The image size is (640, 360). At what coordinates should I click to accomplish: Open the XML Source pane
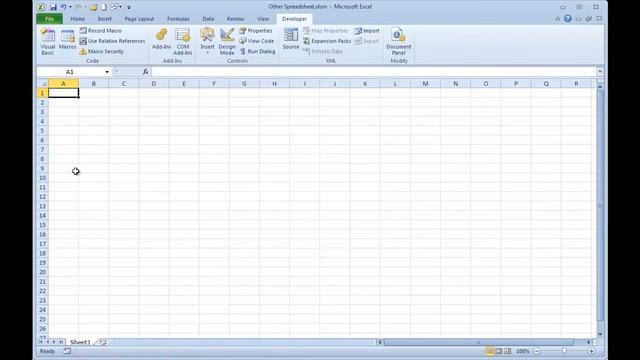pos(291,39)
